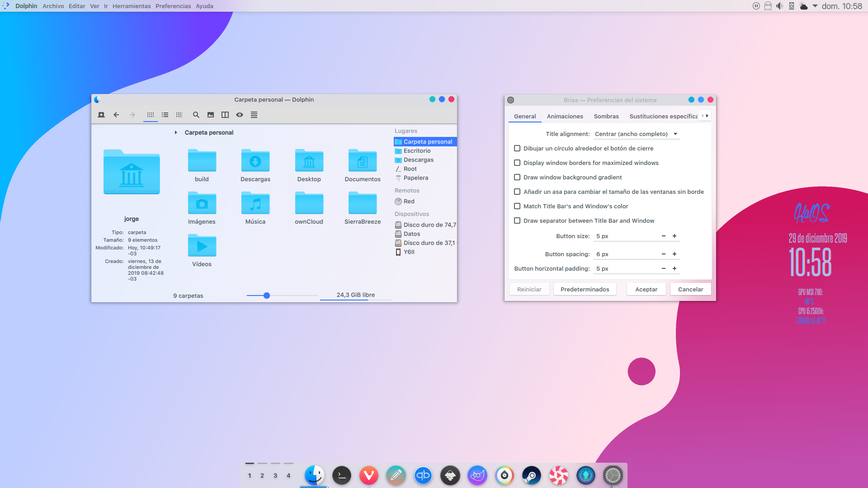
Task: Open Dolphin's hamburger control menu
Action: [x=254, y=115]
